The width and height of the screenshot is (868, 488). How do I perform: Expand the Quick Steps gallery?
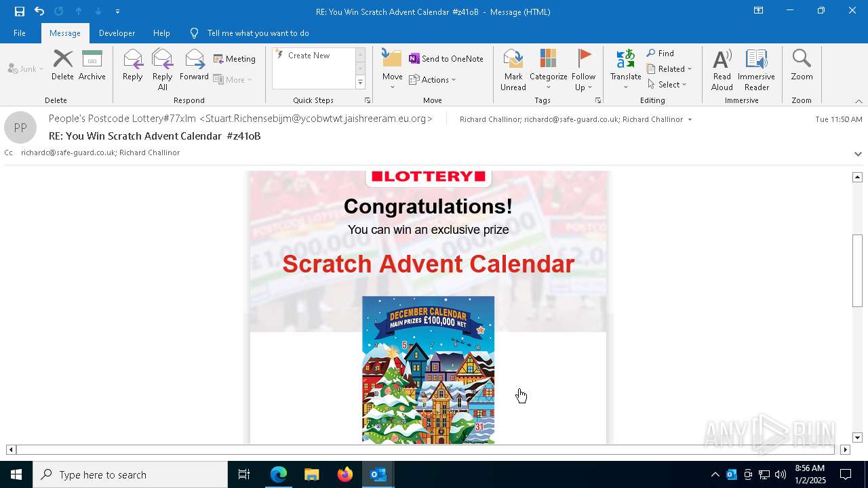pos(360,83)
